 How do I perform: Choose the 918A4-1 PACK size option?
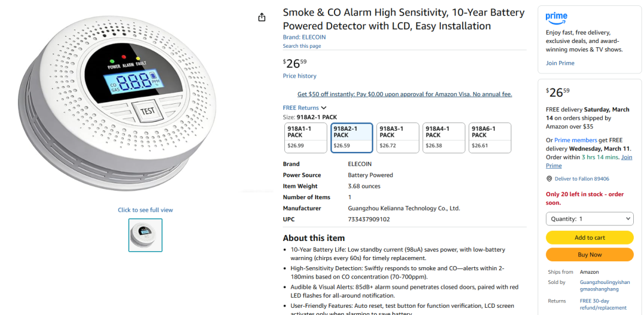tap(444, 138)
